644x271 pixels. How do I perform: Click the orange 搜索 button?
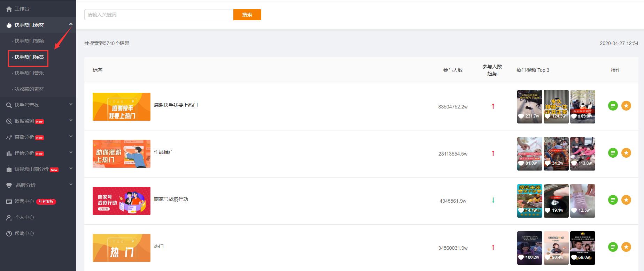(247, 15)
